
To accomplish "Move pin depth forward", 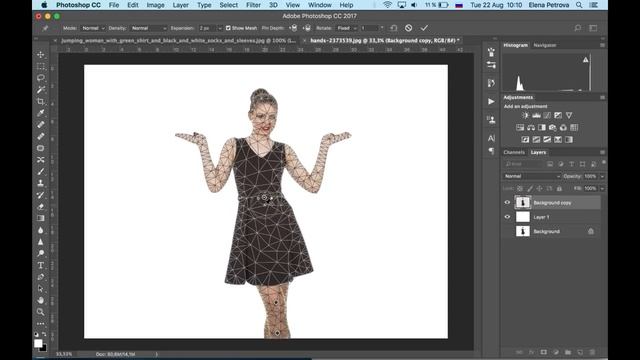I will (294, 28).
